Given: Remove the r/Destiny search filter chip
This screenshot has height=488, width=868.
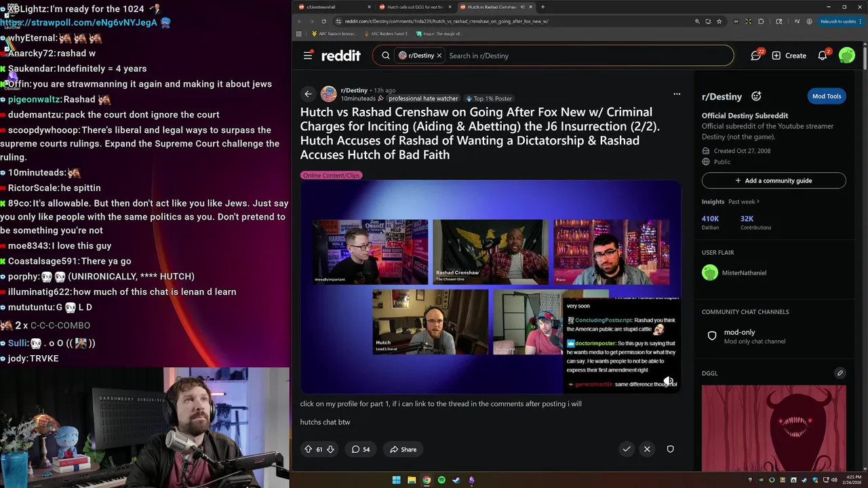Looking at the screenshot, I should tap(439, 56).
